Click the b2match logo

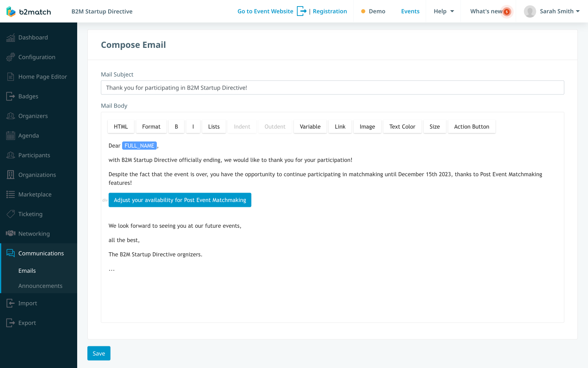[x=29, y=11]
